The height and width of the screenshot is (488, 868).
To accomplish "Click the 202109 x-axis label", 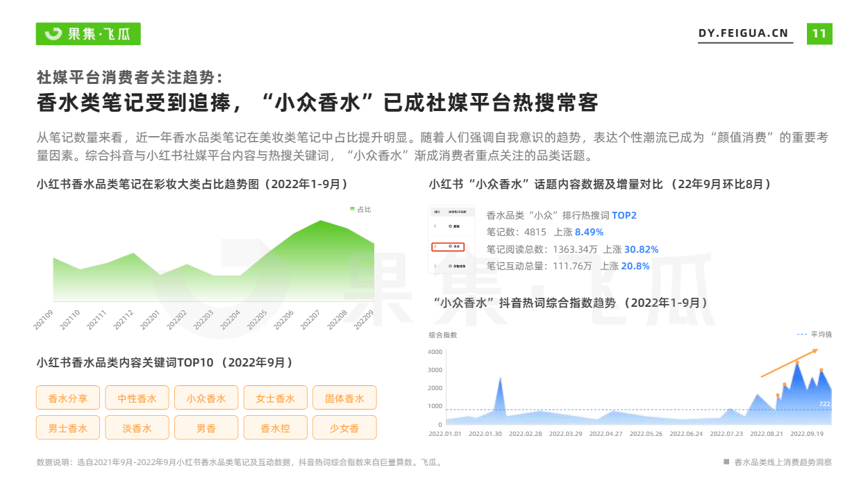I will coord(44,321).
